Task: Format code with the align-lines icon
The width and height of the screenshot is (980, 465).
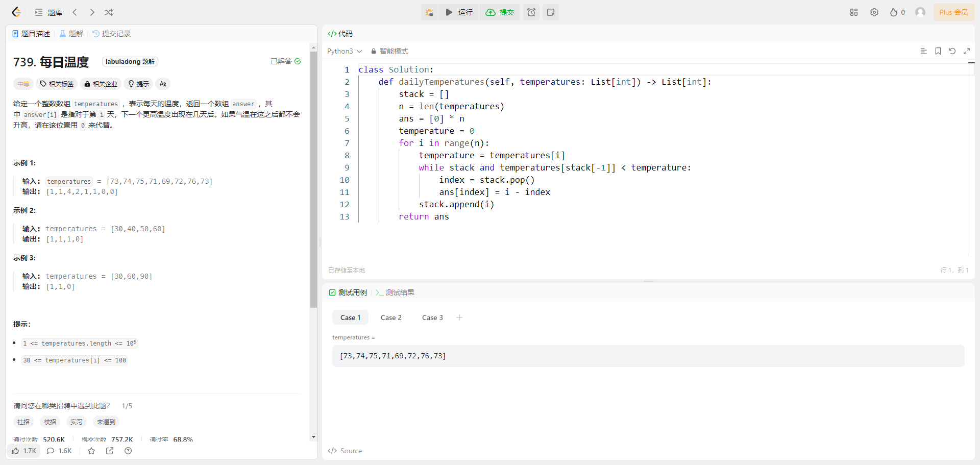Action: 923,51
